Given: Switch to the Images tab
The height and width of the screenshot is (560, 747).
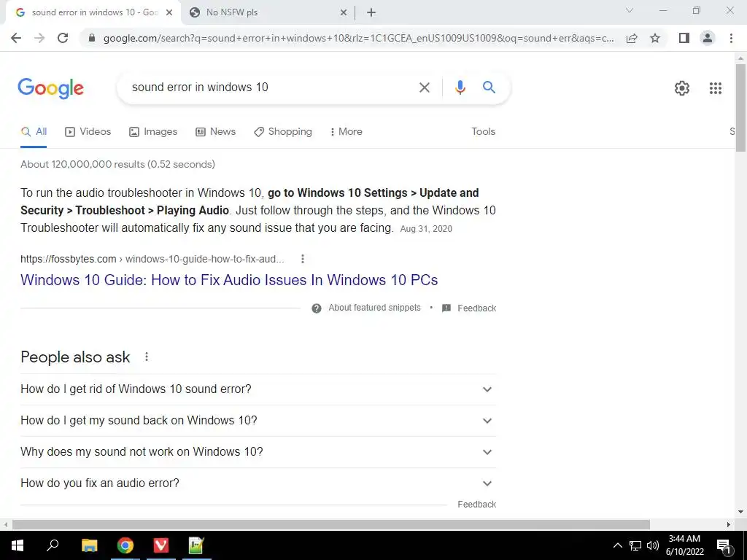Looking at the screenshot, I should (x=153, y=132).
